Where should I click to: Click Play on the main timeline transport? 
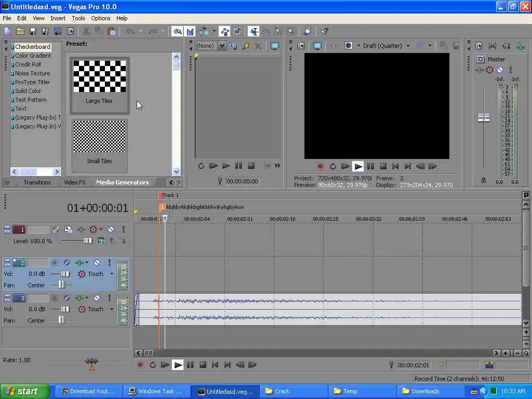point(178,365)
